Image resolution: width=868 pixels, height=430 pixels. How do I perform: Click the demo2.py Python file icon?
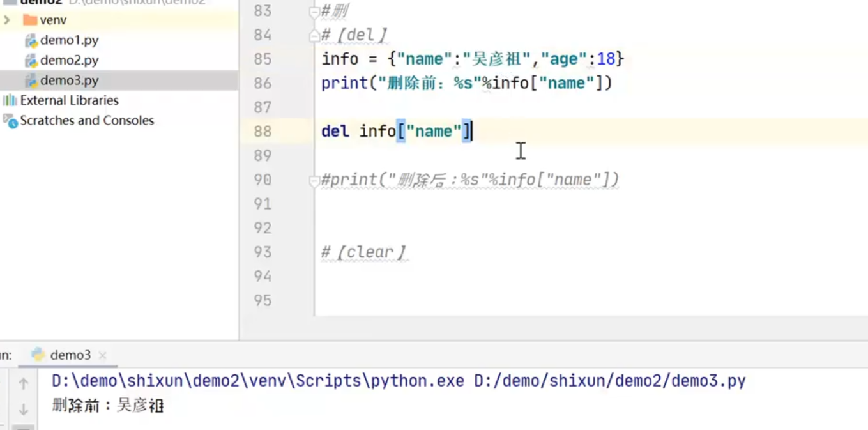(31, 61)
